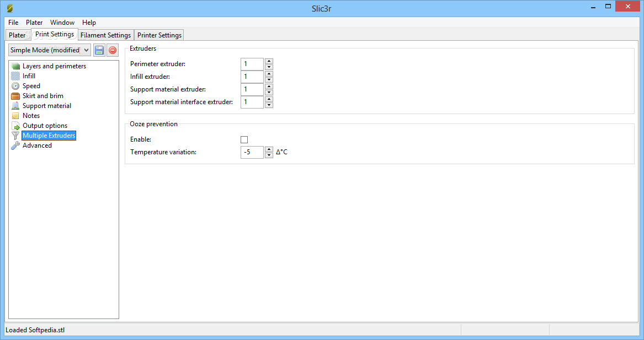Click the Perimeter extruder input field
This screenshot has width=644, height=340.
[252, 64]
